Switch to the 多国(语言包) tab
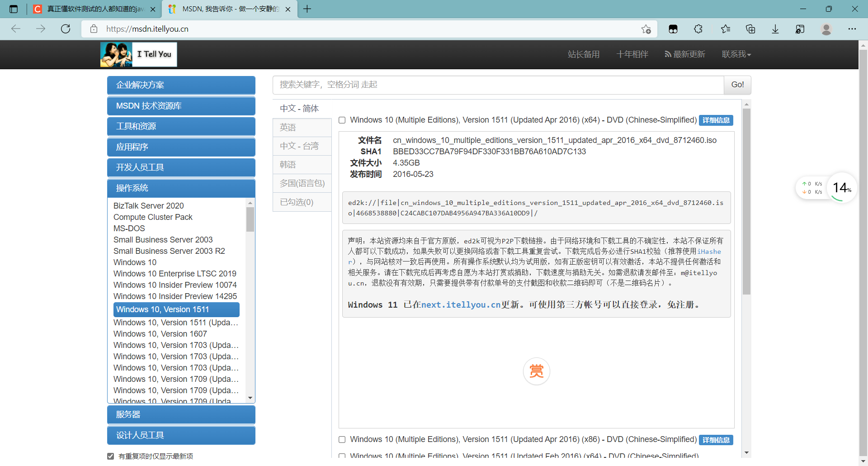868x466 pixels. click(302, 183)
